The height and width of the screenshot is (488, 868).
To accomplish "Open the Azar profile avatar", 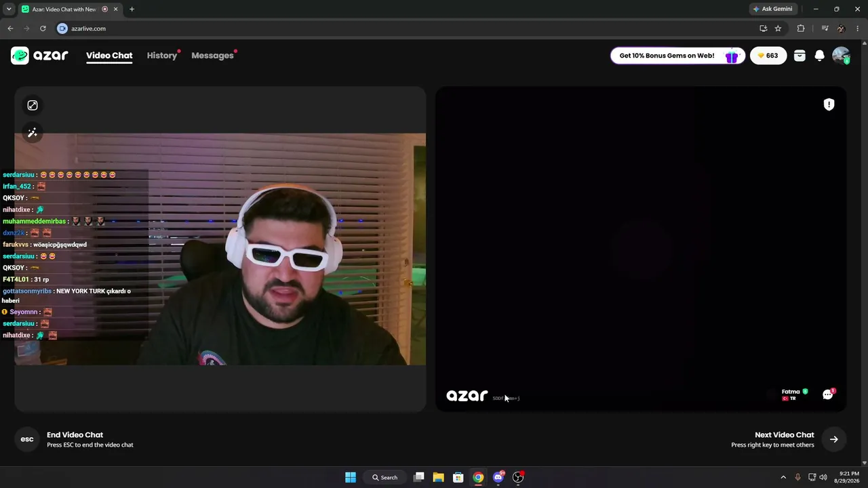I will [x=841, y=56].
